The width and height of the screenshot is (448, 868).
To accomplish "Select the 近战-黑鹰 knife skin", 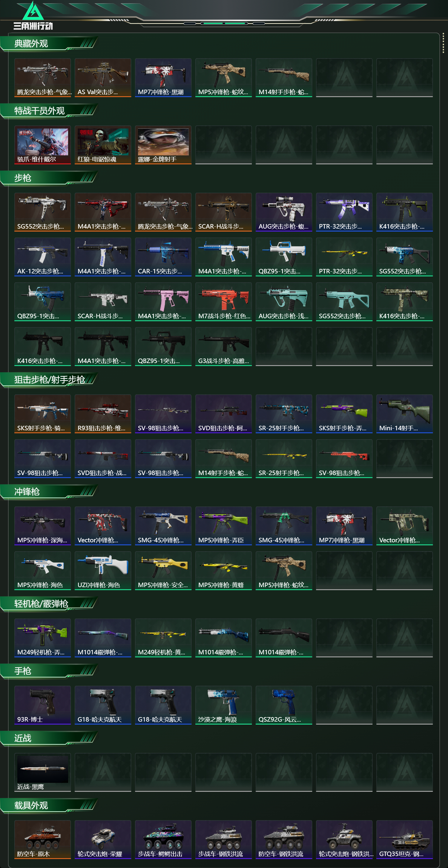I will [42, 773].
